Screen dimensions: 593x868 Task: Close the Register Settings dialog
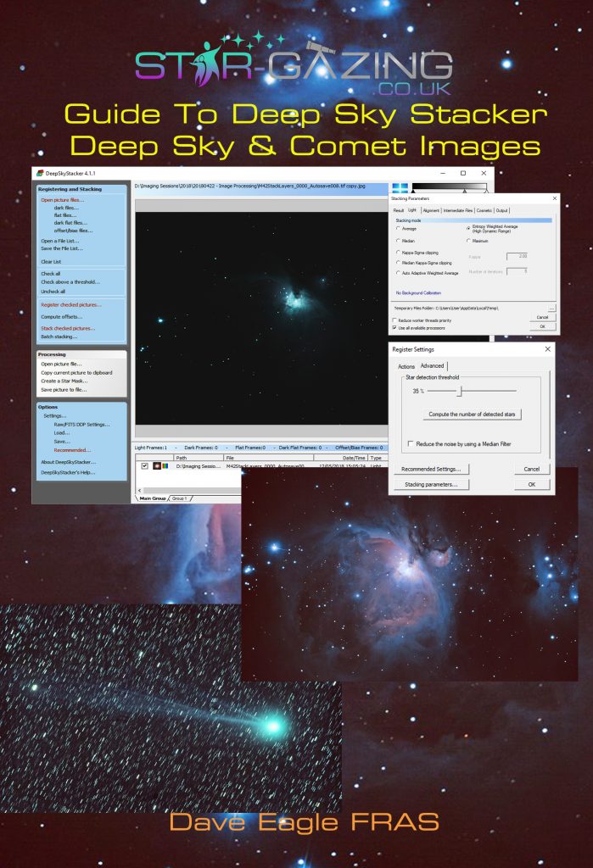tap(547, 349)
